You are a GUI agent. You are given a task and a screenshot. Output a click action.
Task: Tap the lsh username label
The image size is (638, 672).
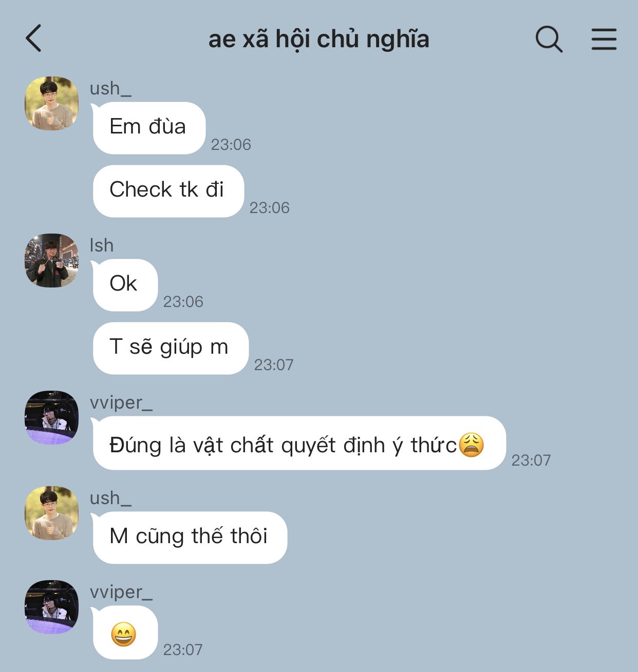[102, 245]
